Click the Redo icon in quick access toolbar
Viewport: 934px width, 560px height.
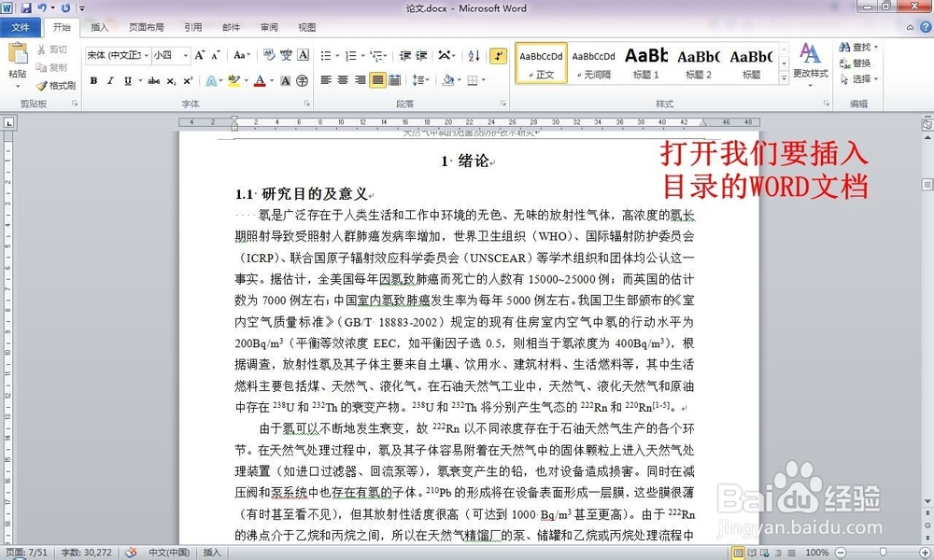pyautogui.click(x=65, y=8)
